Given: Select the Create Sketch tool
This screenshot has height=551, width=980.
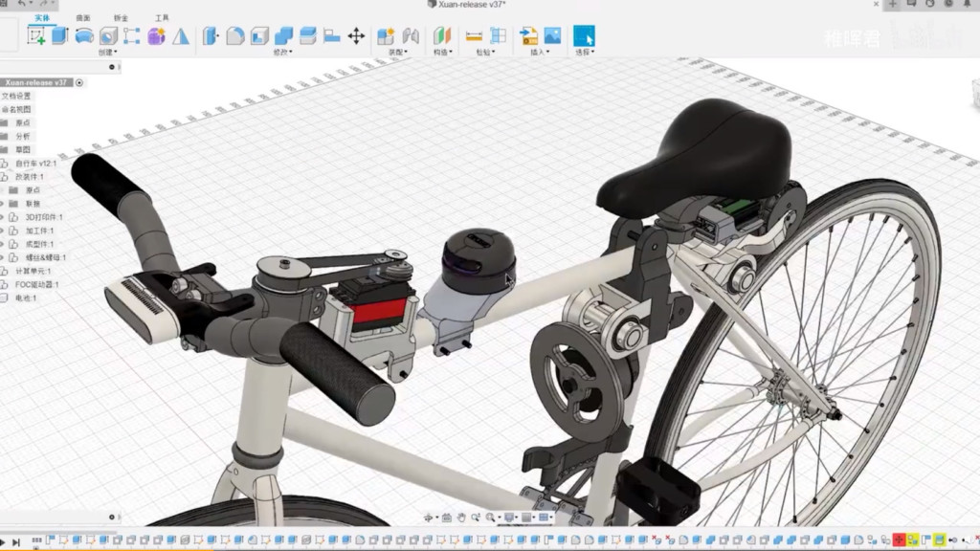Looking at the screenshot, I should (36, 36).
